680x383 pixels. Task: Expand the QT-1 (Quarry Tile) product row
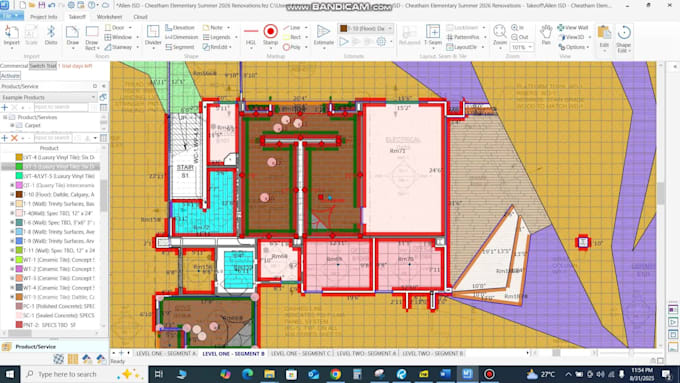[x=12, y=185]
